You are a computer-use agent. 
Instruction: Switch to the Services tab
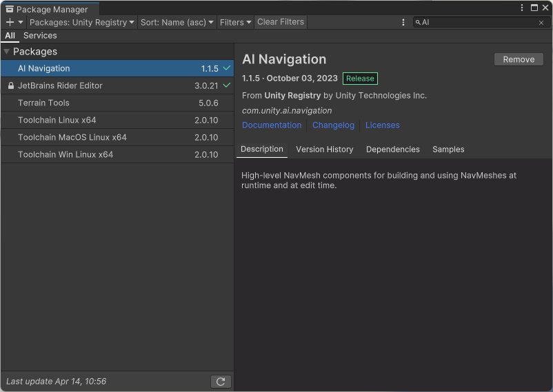click(40, 36)
